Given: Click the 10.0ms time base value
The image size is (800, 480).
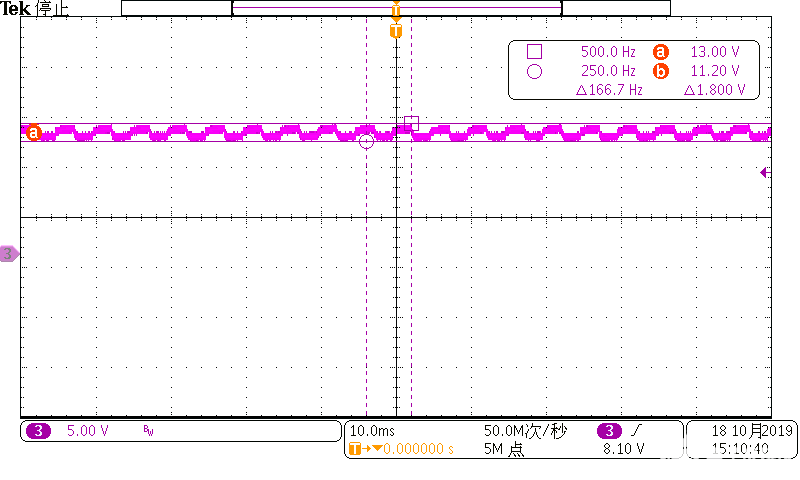Looking at the screenshot, I should point(372,431).
